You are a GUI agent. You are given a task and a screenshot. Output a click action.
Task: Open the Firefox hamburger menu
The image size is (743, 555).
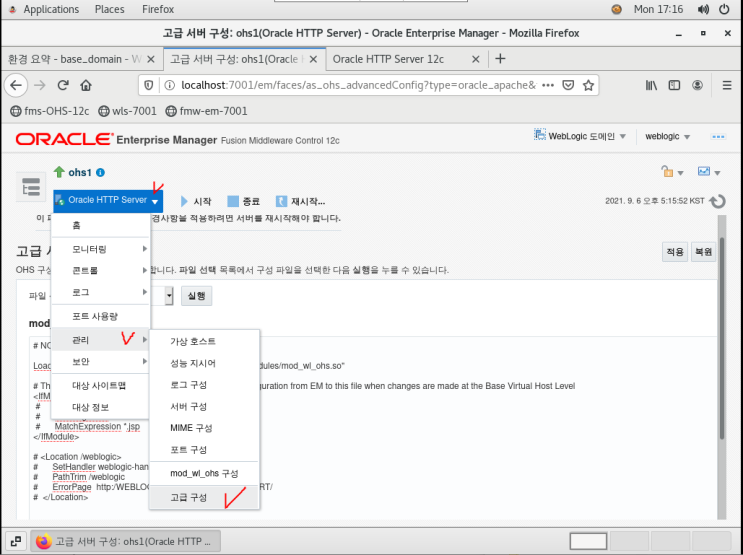(726, 85)
